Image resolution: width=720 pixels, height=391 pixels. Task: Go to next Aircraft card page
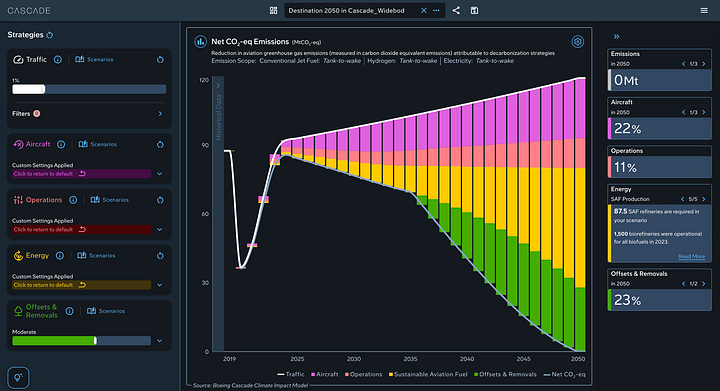703,112
